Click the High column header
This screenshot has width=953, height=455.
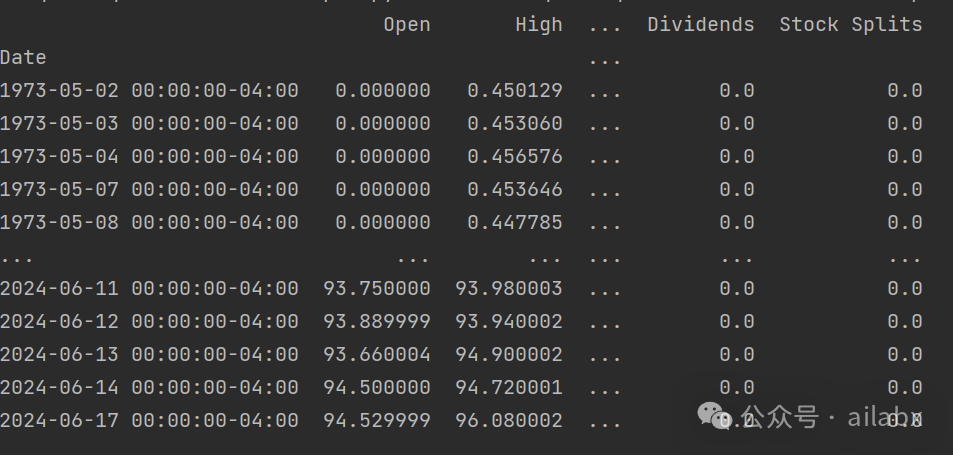(539, 25)
